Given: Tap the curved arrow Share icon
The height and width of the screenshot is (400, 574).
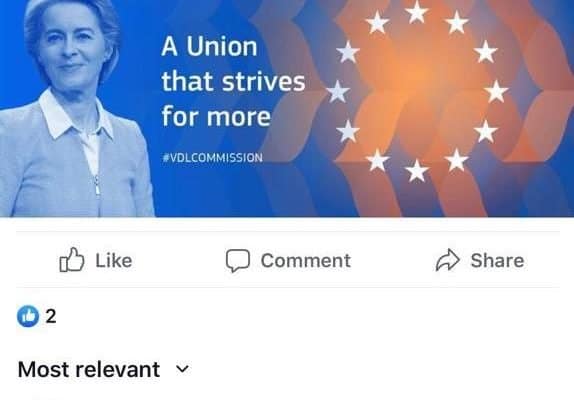Looking at the screenshot, I should (x=447, y=260).
